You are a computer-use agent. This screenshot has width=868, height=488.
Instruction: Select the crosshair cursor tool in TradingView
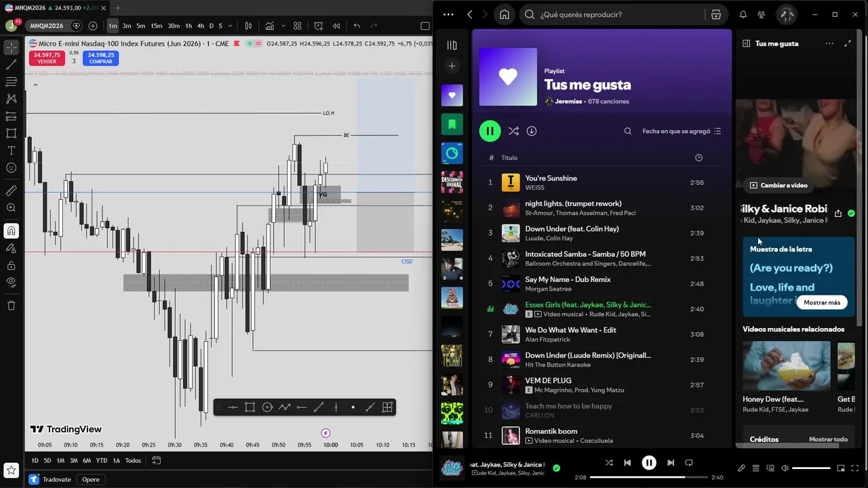[12, 47]
